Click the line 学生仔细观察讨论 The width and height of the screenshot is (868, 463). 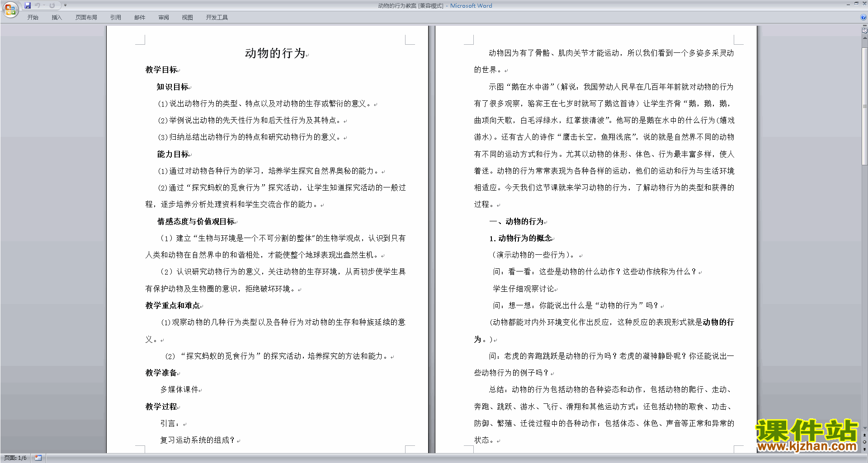[x=524, y=289]
